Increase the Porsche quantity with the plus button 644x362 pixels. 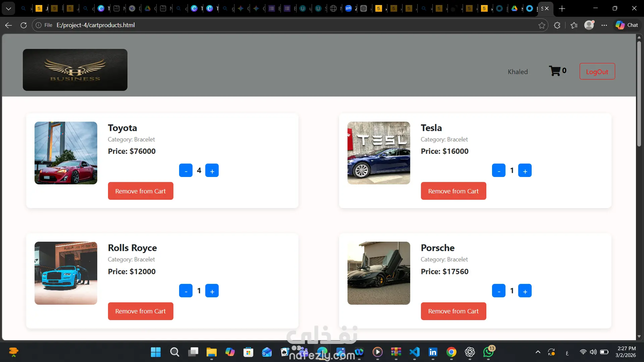pyautogui.click(x=525, y=291)
